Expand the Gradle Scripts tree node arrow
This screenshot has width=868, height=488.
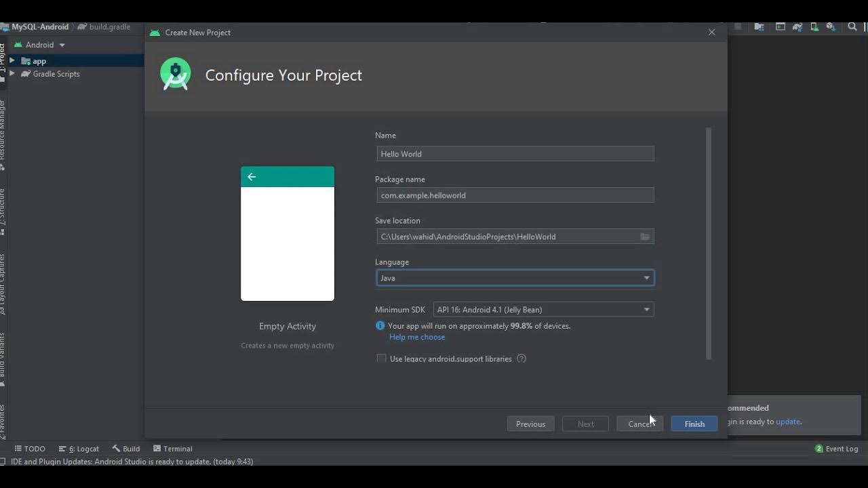click(x=12, y=74)
